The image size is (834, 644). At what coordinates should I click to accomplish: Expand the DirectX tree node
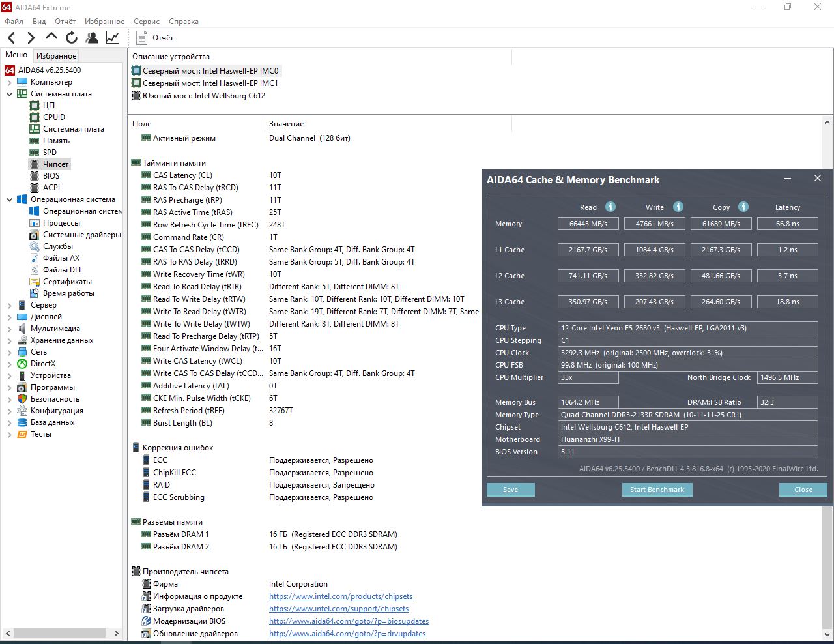pyautogui.click(x=9, y=364)
